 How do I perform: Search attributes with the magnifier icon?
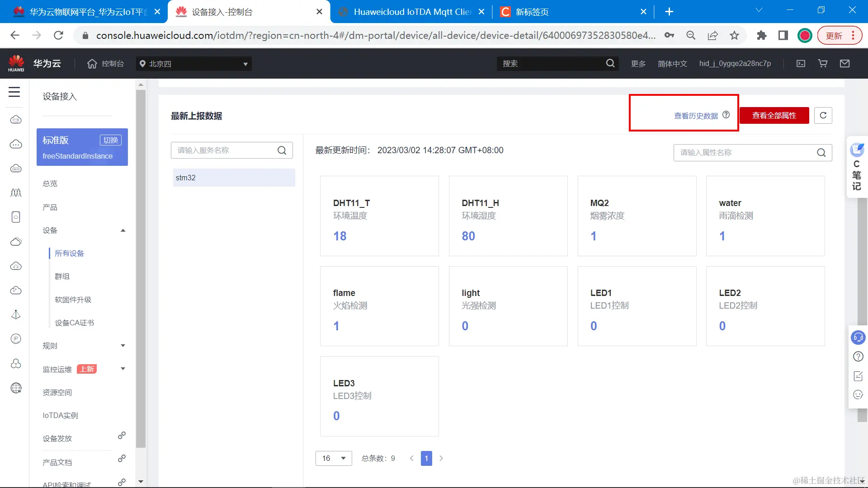click(821, 153)
